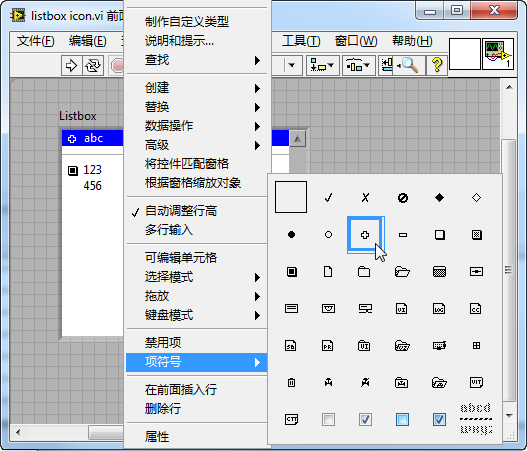Click the Run Continuously toolbar icon

93,65
